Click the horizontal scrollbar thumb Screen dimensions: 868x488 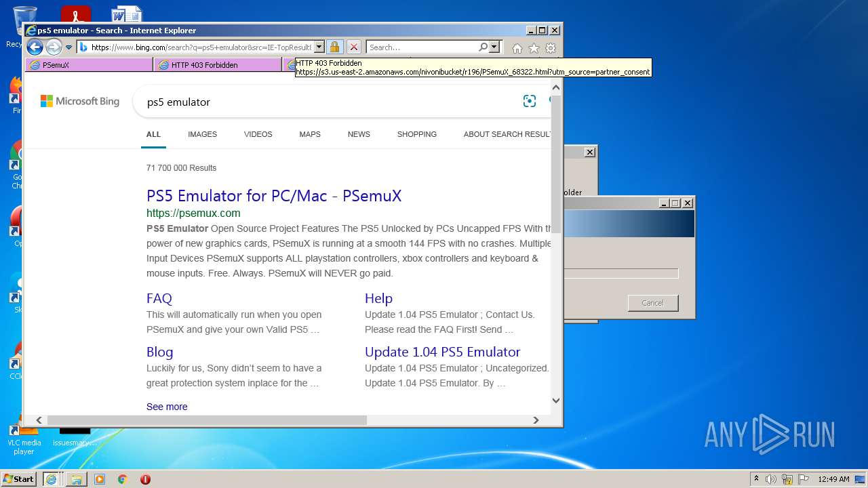(x=207, y=420)
